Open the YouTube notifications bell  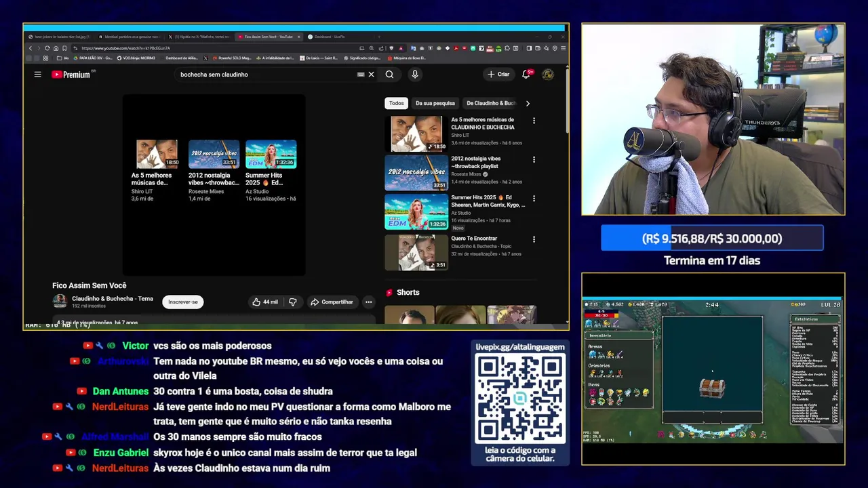point(526,75)
